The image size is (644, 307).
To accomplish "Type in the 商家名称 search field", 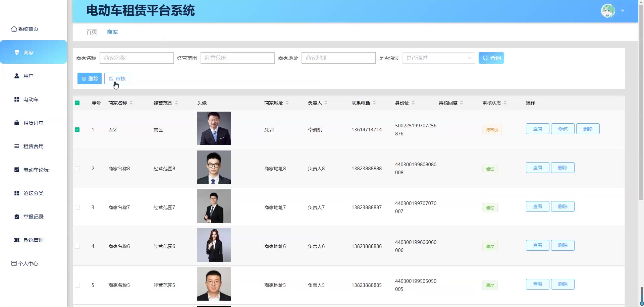I will pyautogui.click(x=137, y=58).
